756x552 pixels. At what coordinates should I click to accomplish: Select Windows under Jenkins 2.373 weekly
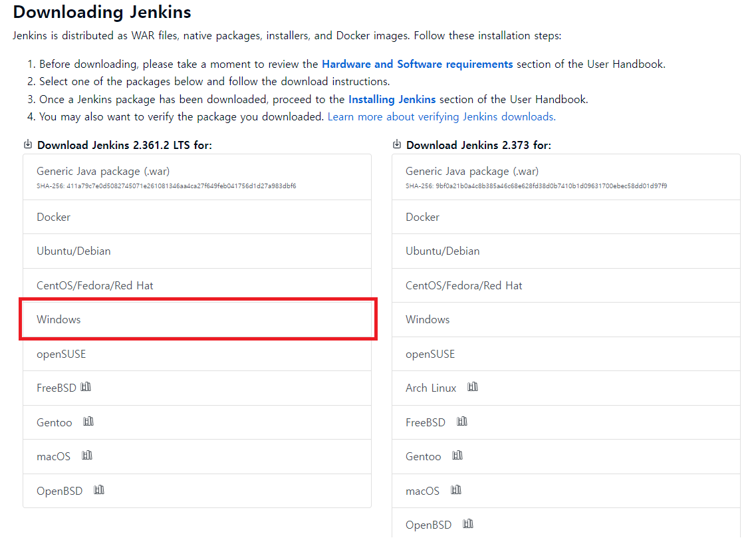(x=566, y=320)
